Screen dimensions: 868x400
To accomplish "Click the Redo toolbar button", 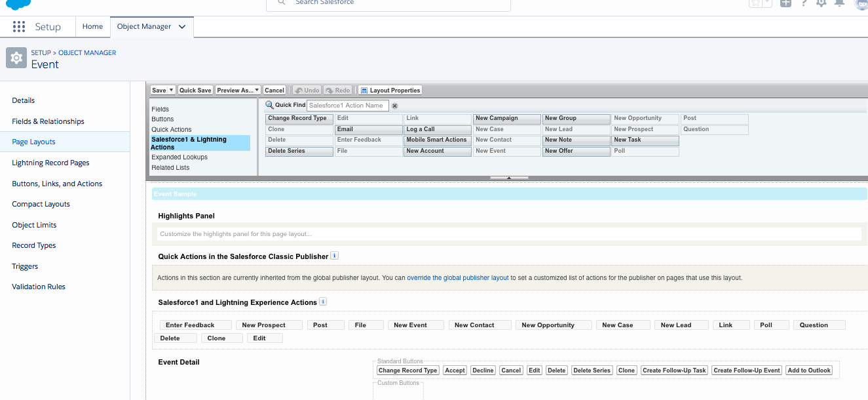I will 338,90.
